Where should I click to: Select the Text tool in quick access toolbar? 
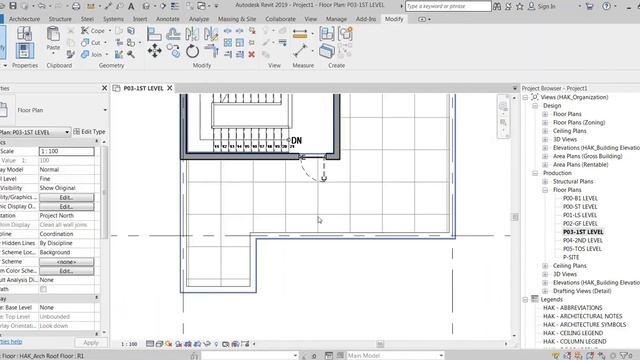[x=131, y=6]
